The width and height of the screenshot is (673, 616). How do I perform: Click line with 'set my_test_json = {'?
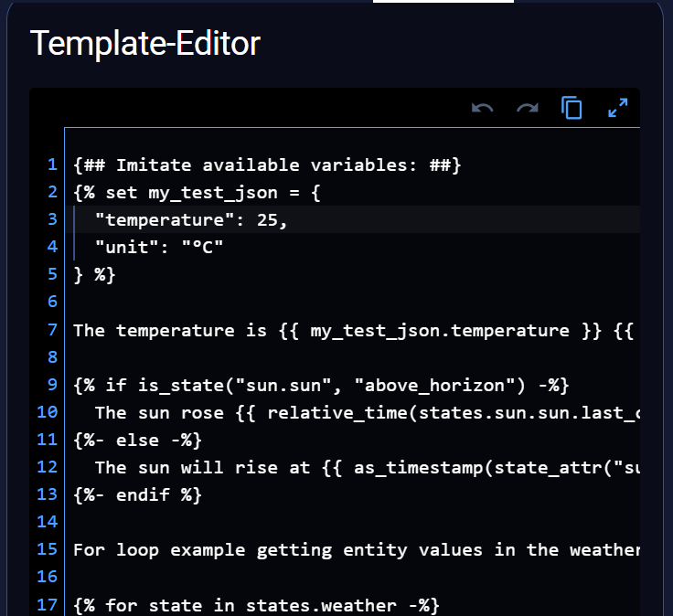tap(197, 193)
